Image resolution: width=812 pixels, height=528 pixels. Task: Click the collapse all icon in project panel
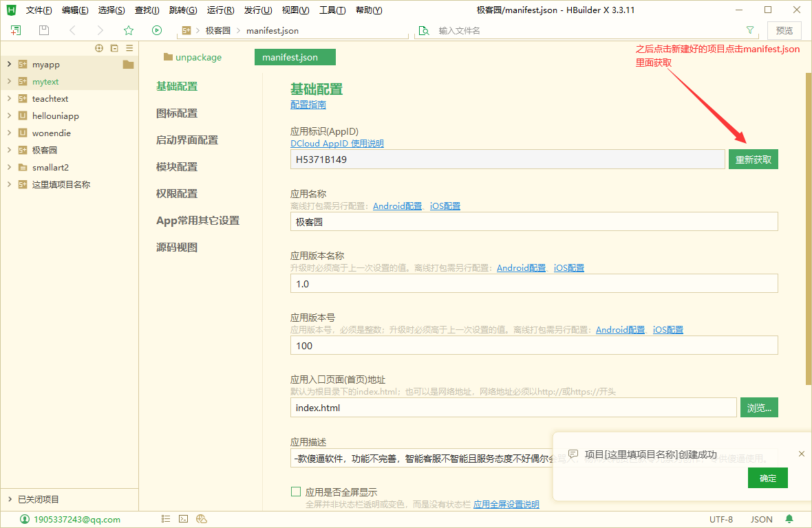[114, 48]
